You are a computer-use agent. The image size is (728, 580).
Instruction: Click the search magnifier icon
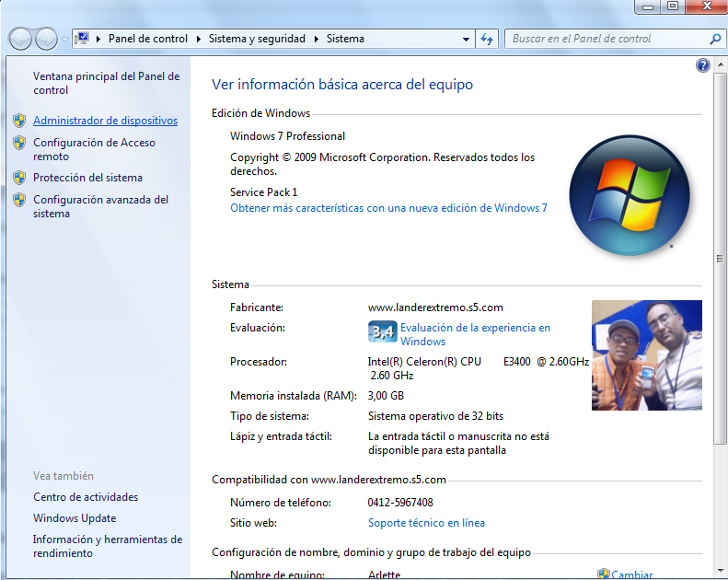pos(715,39)
